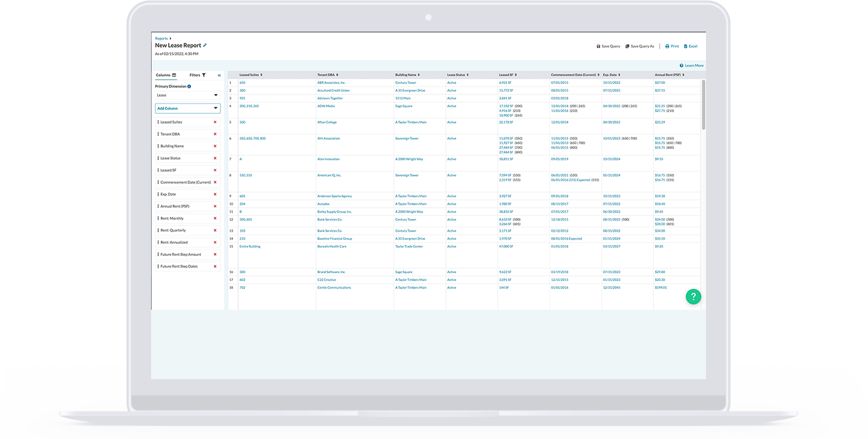Remove Future Rent Step Dates column with red X

215,266
